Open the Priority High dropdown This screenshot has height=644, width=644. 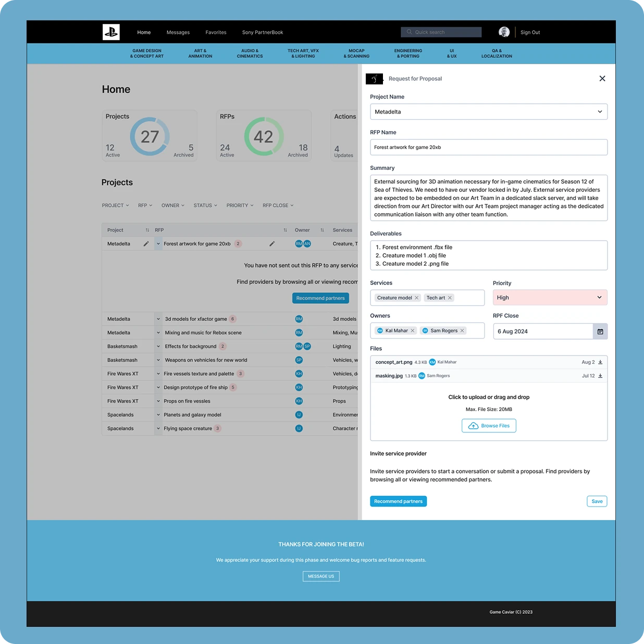(550, 298)
